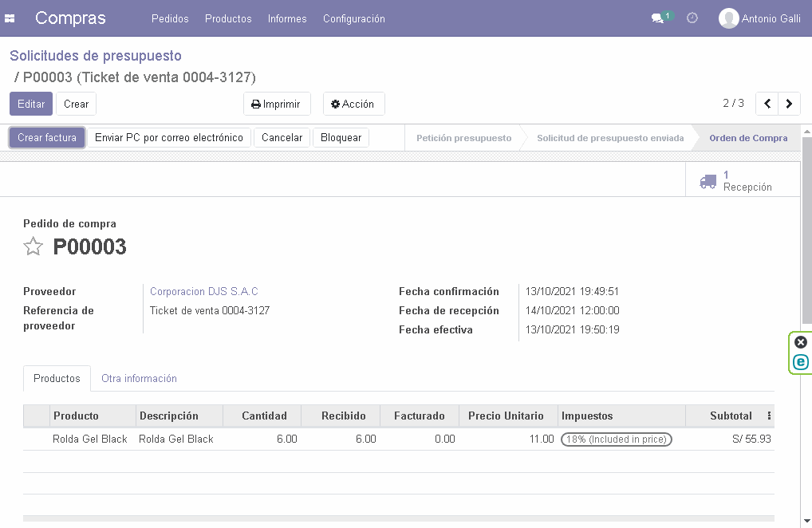Viewport: 812px width, 528px height.
Task: Select Solicitud de presupuesto enviada stage
Action: tap(610, 138)
